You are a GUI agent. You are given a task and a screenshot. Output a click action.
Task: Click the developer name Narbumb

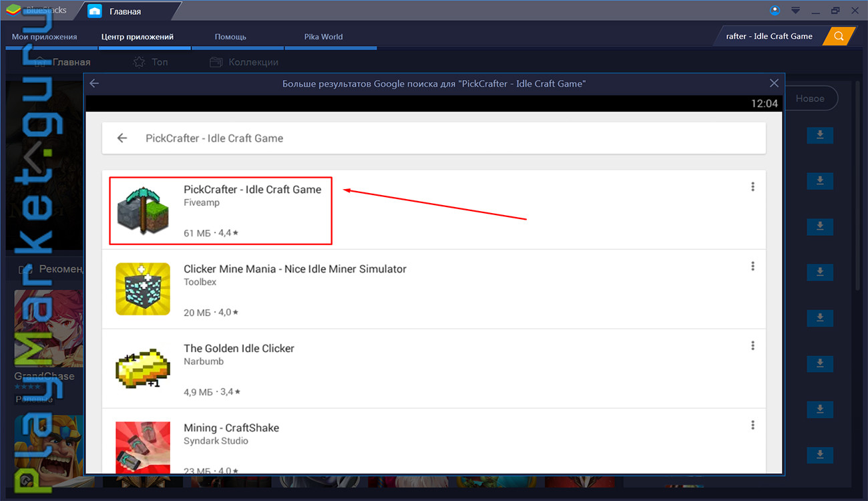click(204, 361)
